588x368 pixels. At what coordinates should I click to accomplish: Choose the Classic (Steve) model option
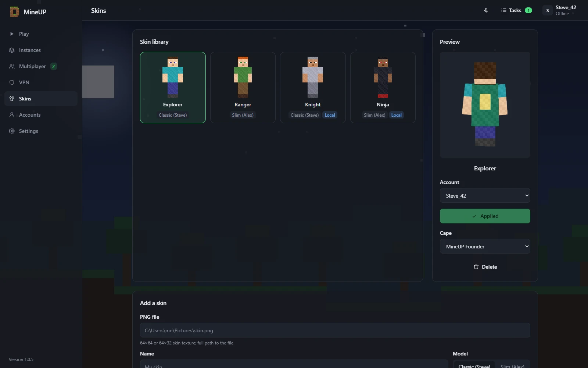coord(474,365)
